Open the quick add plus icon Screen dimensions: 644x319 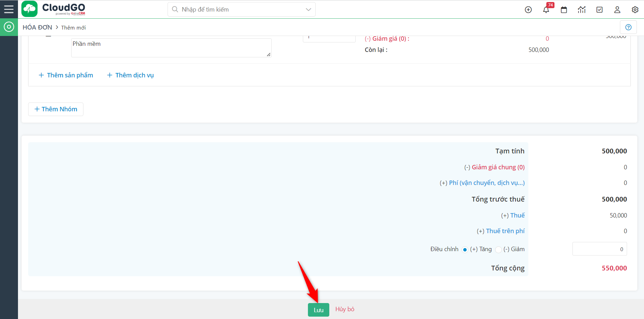(528, 9)
